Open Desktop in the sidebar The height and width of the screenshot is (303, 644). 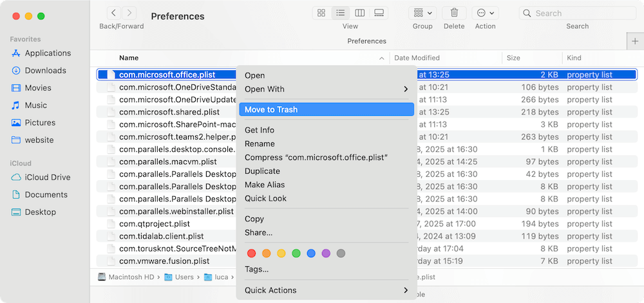(33, 212)
